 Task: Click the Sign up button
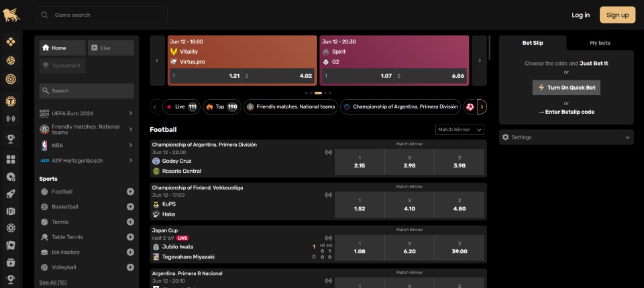(x=617, y=15)
